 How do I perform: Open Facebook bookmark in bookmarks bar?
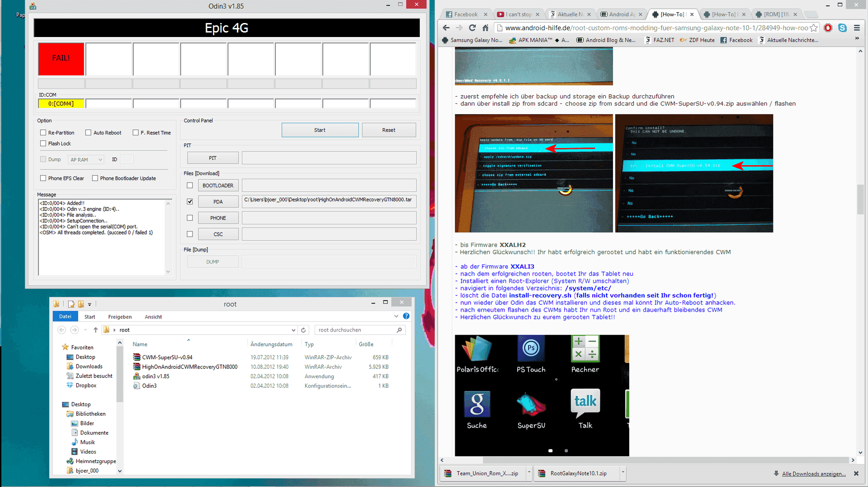(x=736, y=40)
